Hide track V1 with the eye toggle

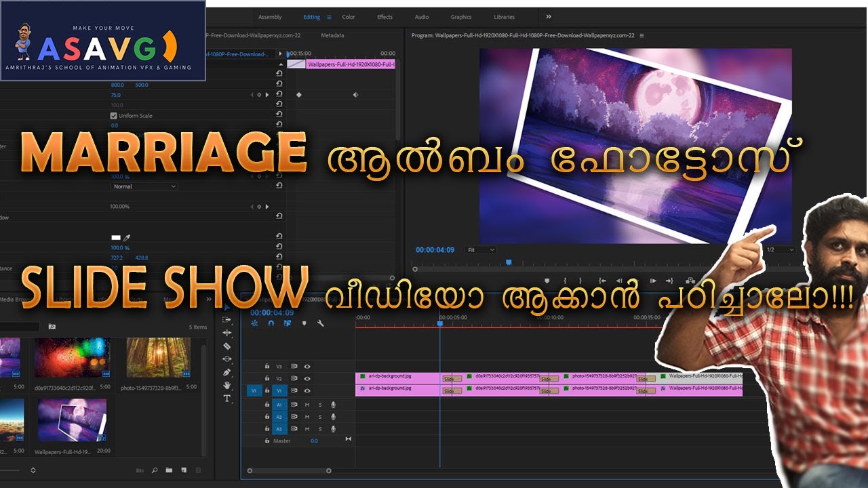pyautogui.click(x=307, y=390)
